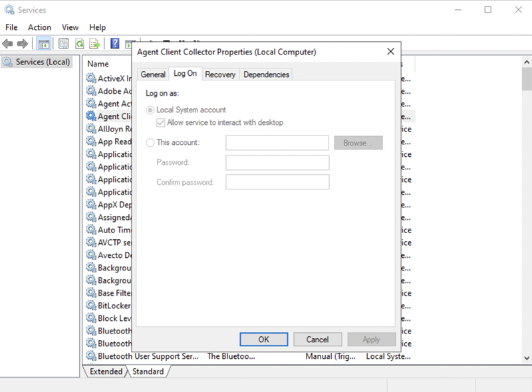Switch to the General tab
532x392 pixels.
(x=153, y=74)
